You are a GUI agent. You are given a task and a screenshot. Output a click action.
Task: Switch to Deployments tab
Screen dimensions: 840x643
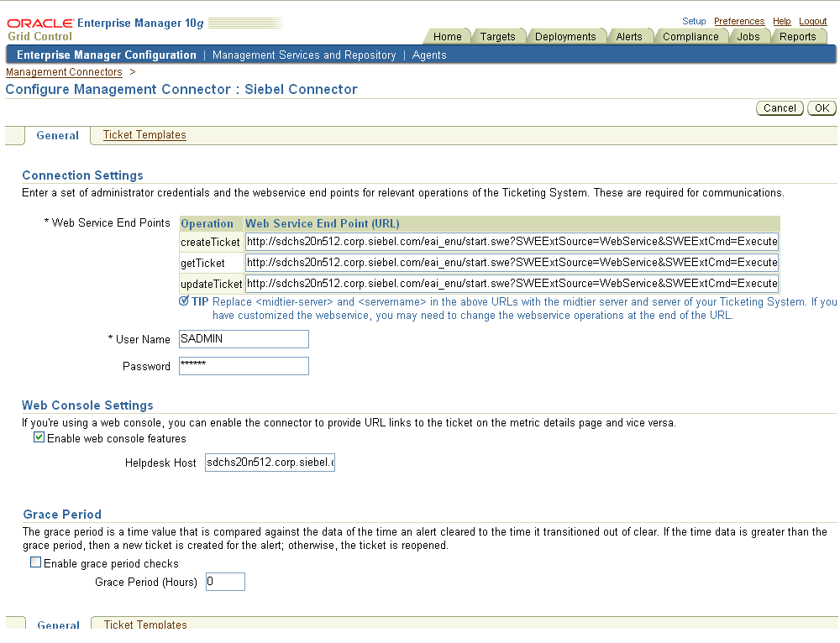(565, 36)
